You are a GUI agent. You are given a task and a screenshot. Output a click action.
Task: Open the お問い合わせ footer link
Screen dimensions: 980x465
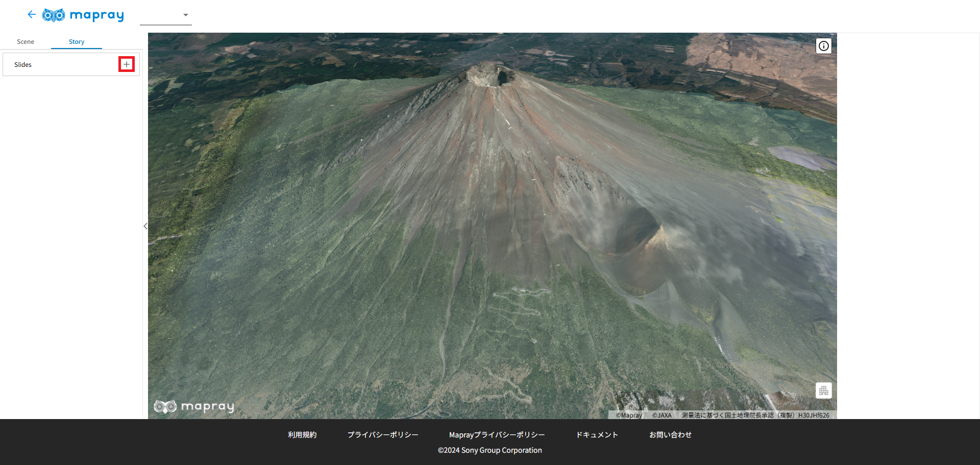click(x=670, y=435)
